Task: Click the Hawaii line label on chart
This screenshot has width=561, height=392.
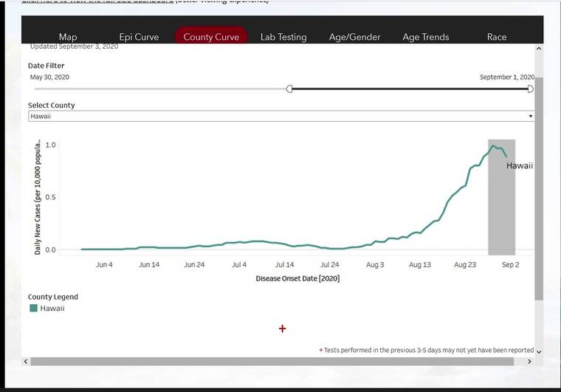Action: coord(519,166)
